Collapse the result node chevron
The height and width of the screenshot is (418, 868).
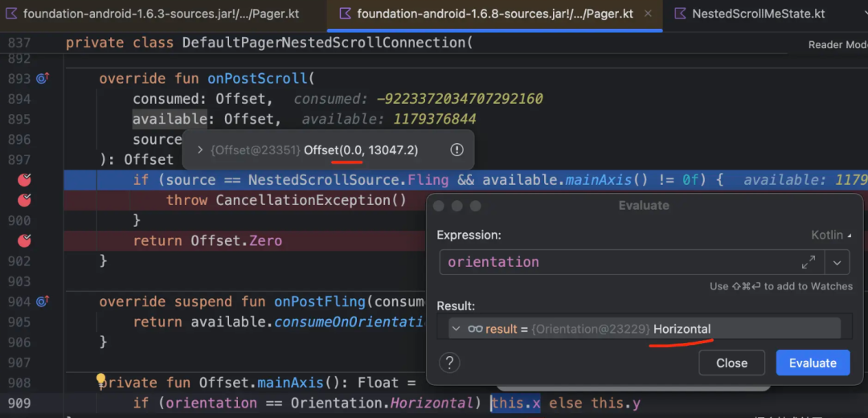click(x=457, y=329)
